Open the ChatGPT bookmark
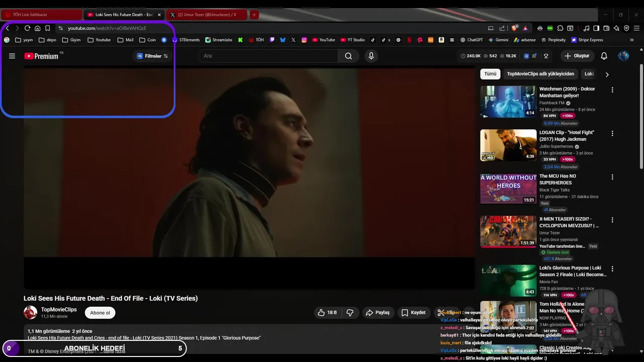The height and width of the screenshot is (362, 644). [x=471, y=40]
